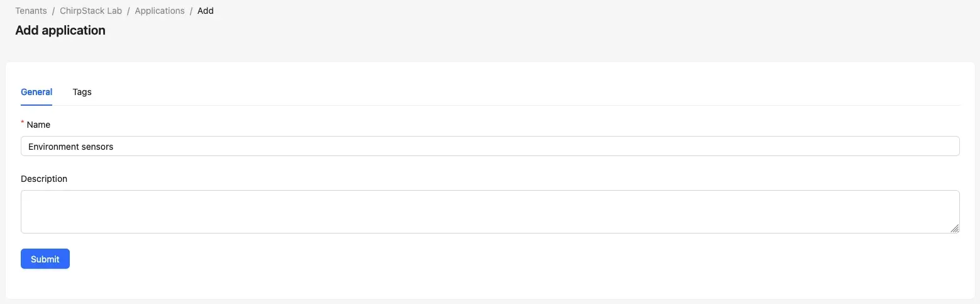Click the Description field label
Viewport: 980px width, 304px height.
click(44, 179)
